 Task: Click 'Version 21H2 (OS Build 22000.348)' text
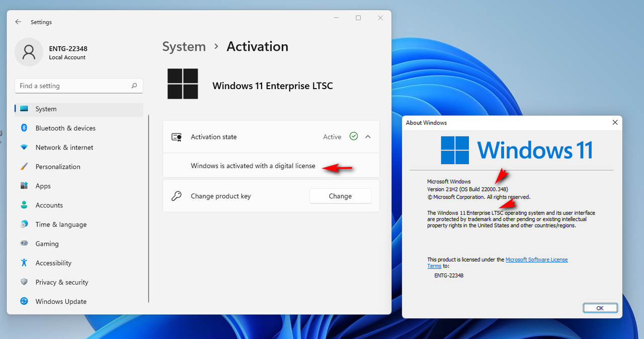[x=467, y=189]
